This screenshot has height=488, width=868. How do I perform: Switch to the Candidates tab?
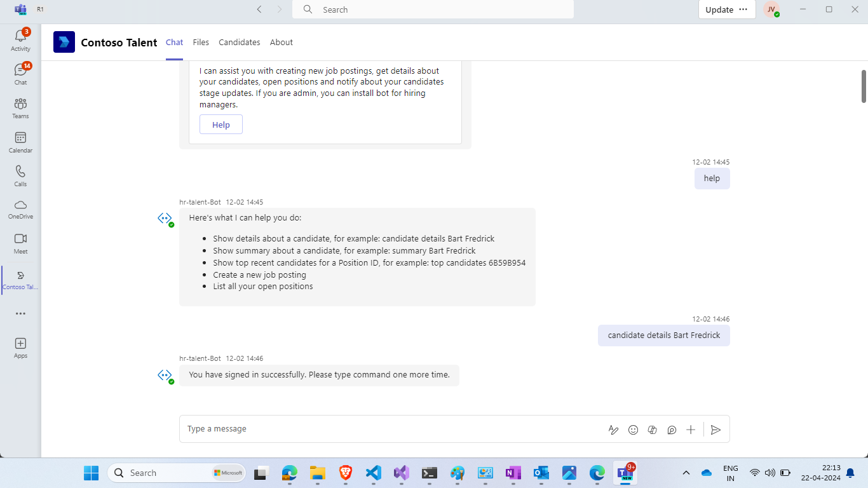click(240, 42)
